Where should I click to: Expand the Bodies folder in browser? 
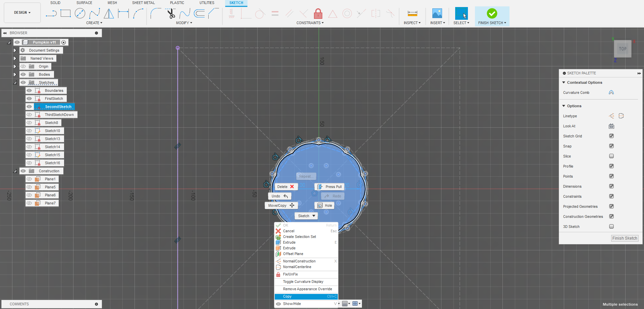(x=15, y=74)
